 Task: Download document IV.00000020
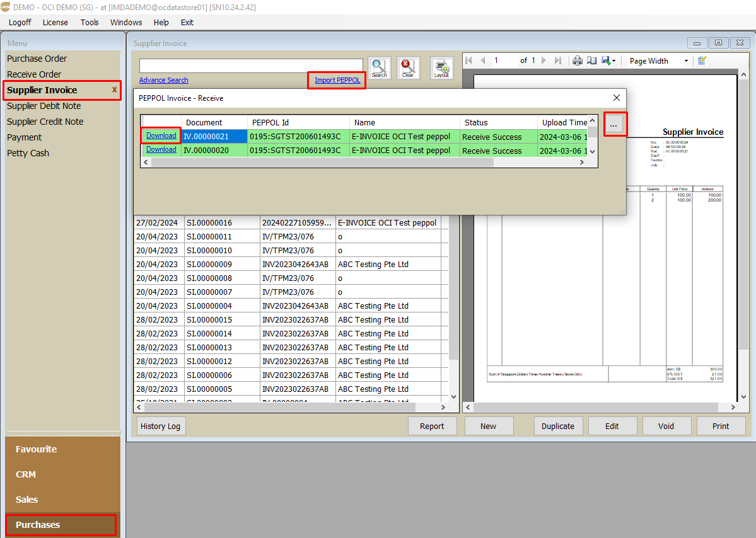point(161,150)
